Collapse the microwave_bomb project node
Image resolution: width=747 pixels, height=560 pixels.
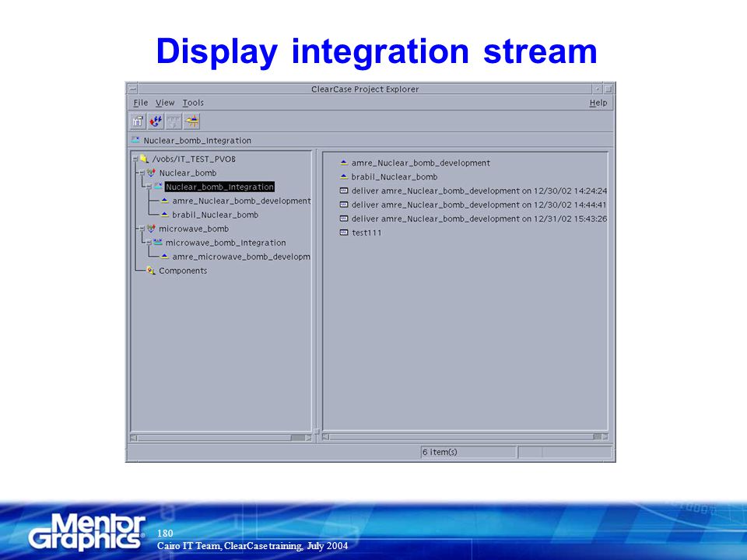tap(142, 229)
